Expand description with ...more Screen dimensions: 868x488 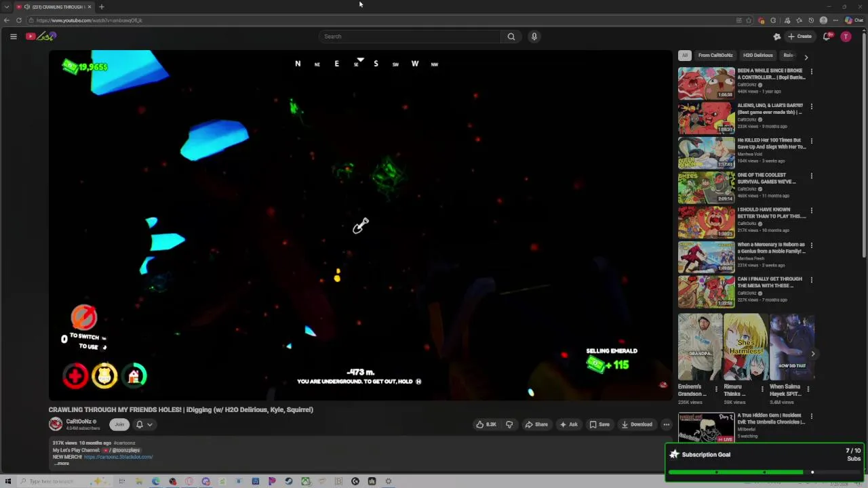[62, 464]
